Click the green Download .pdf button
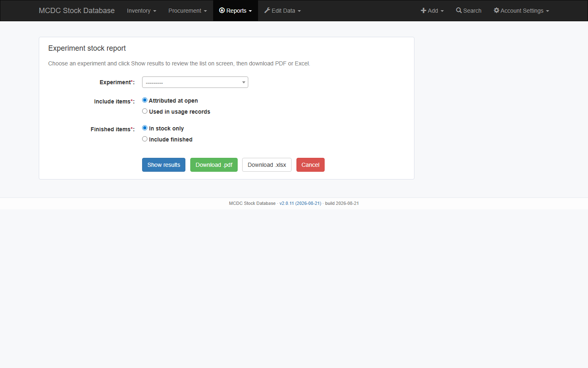Image resolution: width=588 pixels, height=368 pixels. pyautogui.click(x=214, y=165)
